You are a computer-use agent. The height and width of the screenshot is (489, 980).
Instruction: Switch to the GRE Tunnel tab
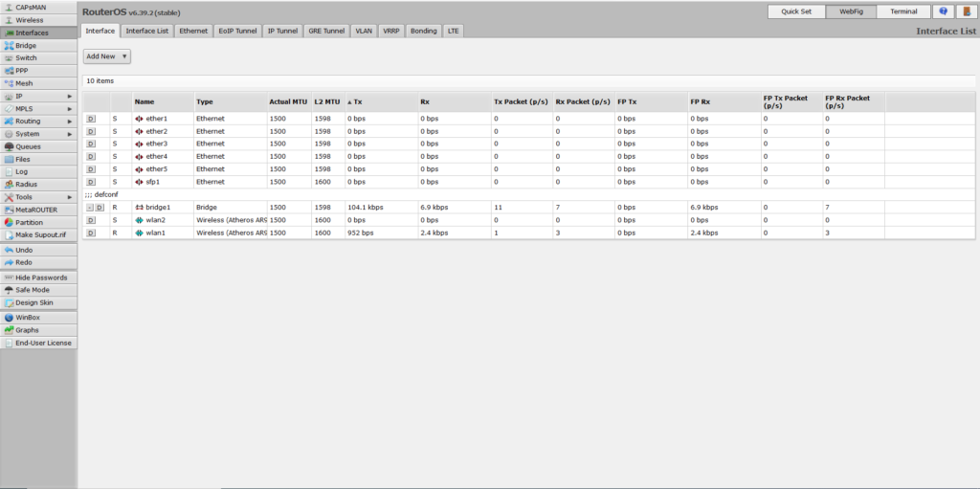[x=326, y=31]
